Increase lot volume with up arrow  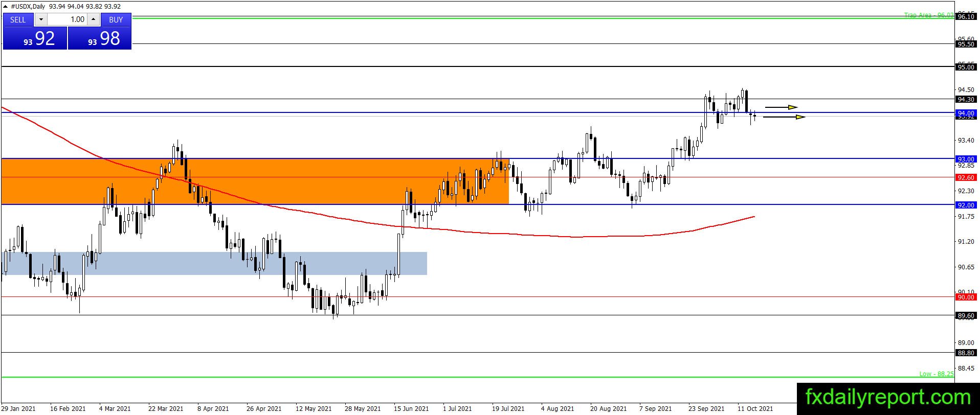point(93,19)
